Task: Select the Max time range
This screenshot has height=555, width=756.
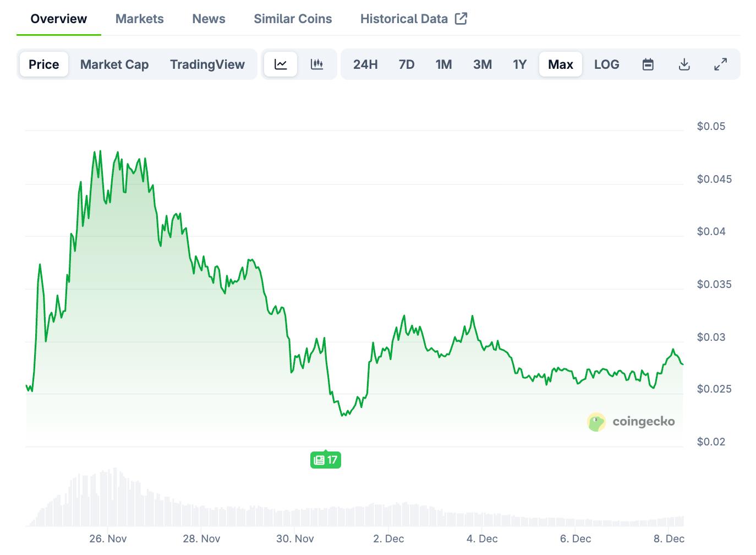Action: [561, 64]
